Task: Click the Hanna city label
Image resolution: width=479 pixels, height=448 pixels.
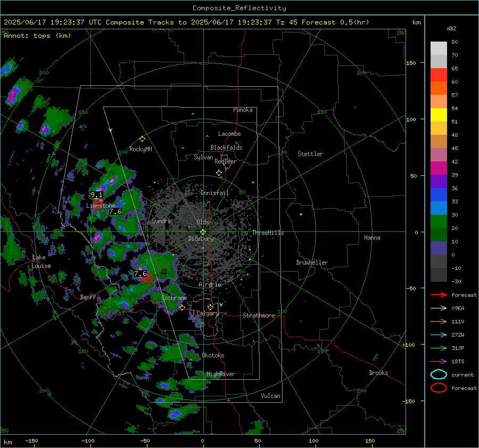Action: click(372, 238)
